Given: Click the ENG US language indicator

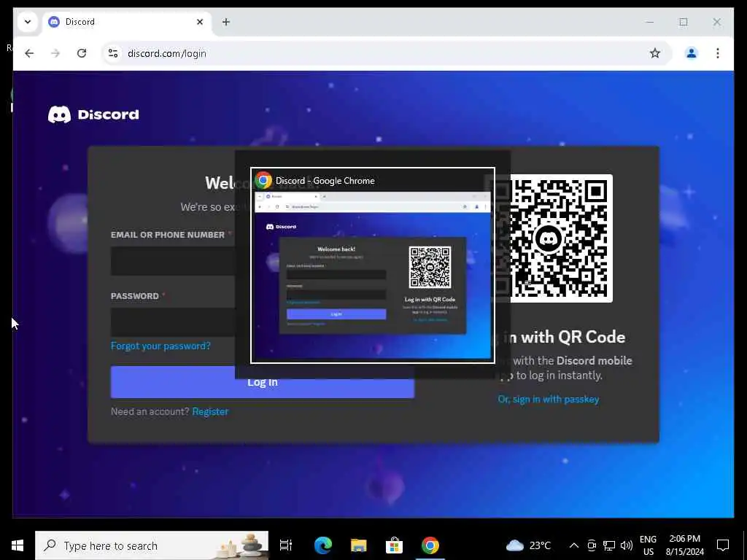Looking at the screenshot, I should [x=648, y=545].
